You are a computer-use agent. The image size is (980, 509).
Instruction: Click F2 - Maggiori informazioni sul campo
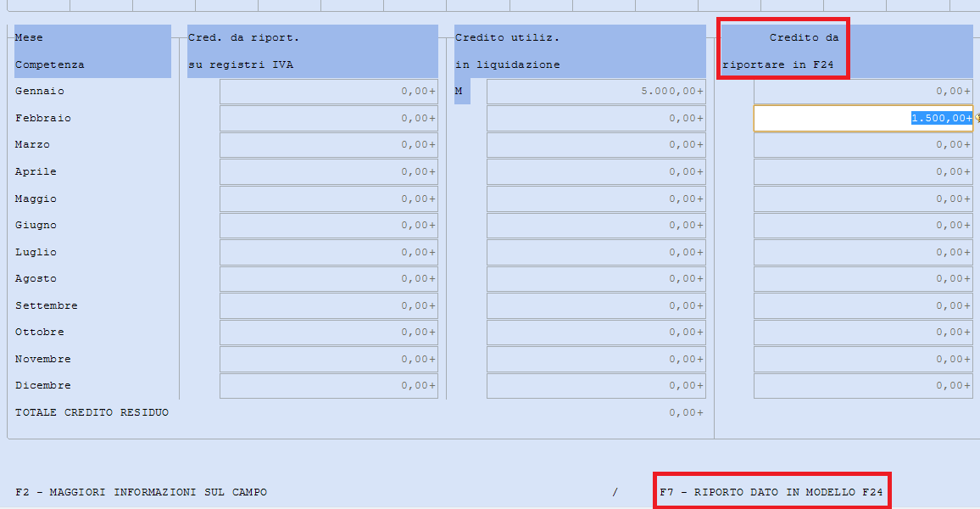click(x=142, y=492)
